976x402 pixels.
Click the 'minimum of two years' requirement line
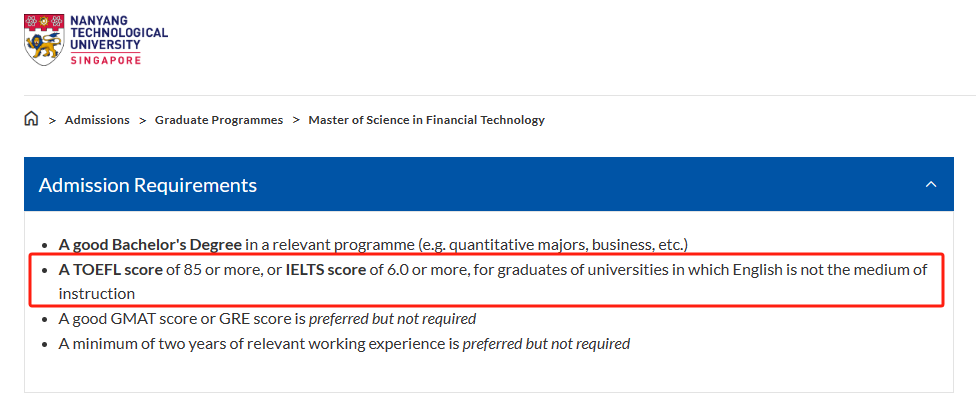click(x=344, y=344)
